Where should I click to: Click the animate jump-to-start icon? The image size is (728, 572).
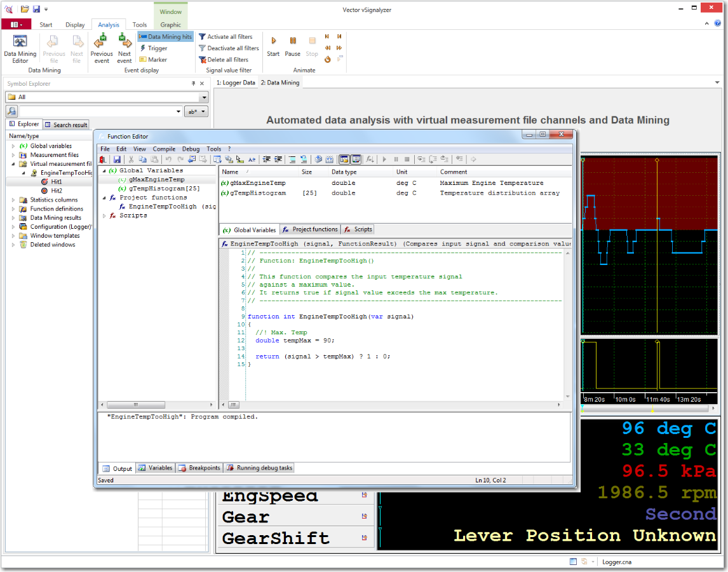pyautogui.click(x=327, y=36)
